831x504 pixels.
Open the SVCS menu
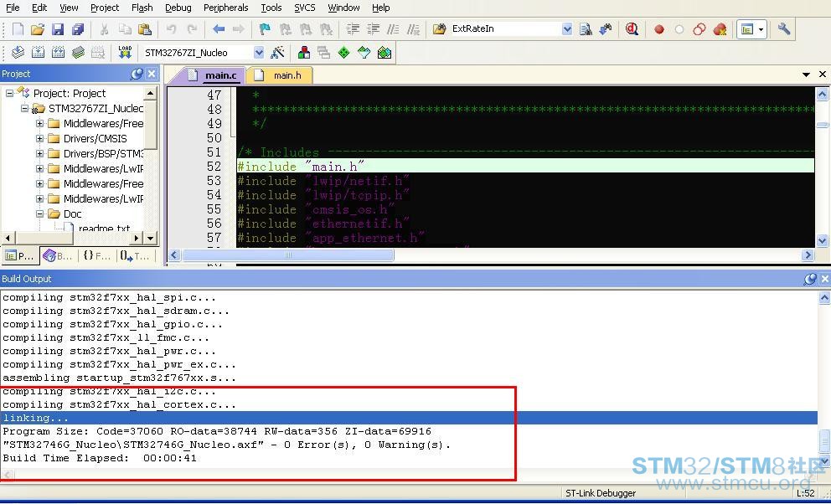tap(305, 8)
